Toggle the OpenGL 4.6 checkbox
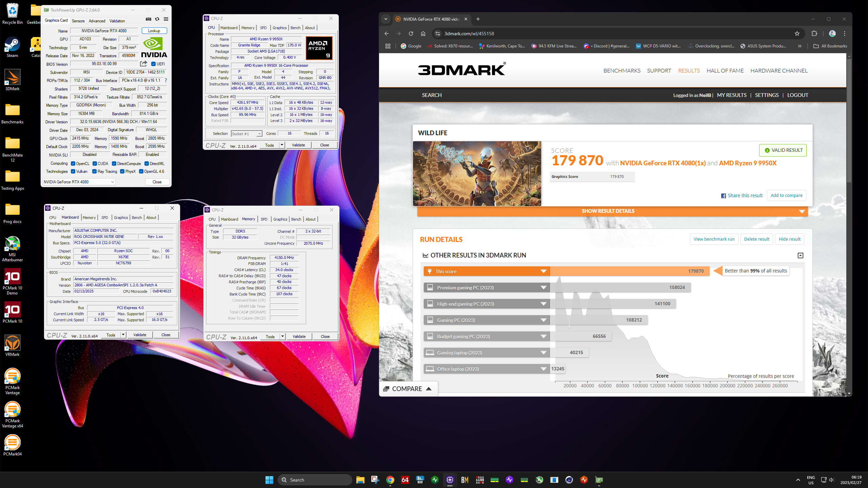Viewport: 868px width, 488px height. point(141,171)
